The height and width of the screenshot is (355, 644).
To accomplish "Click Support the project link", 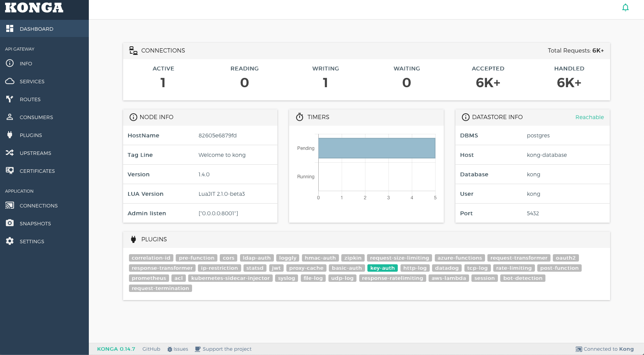I will (224, 349).
